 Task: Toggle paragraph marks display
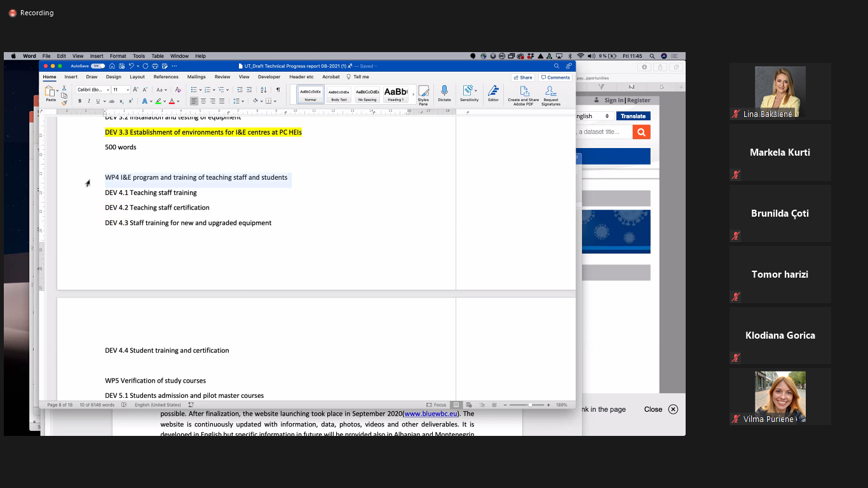tap(278, 90)
